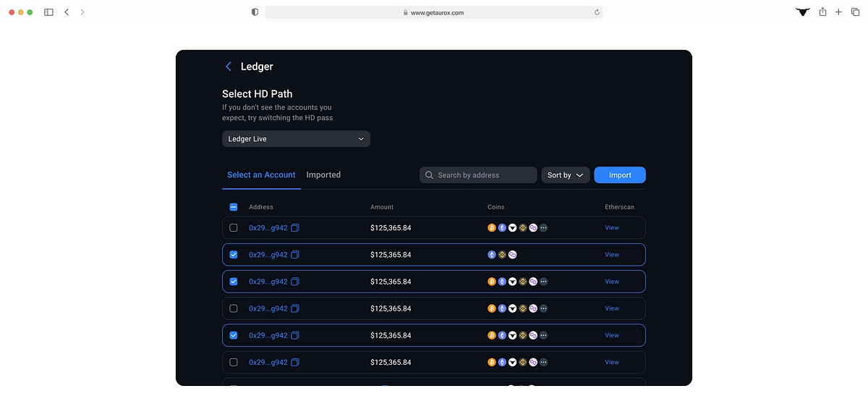The height and width of the screenshot is (412, 868).
Task: Click the Safari URL address bar
Action: point(434,12)
